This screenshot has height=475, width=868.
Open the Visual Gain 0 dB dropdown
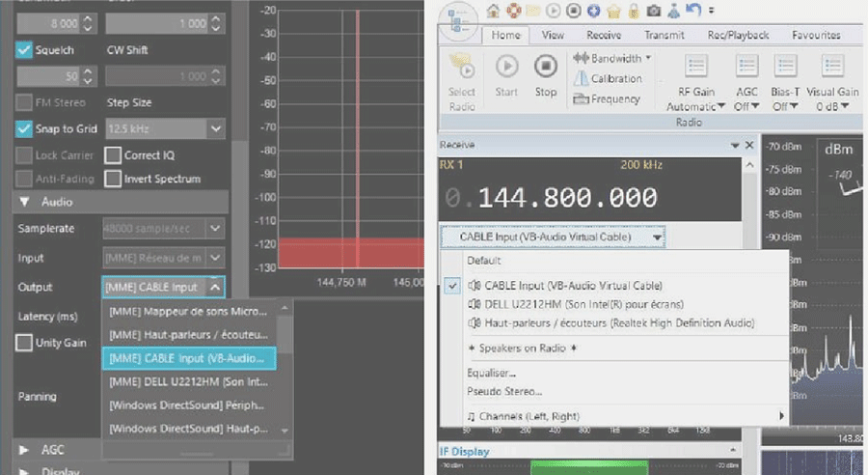click(832, 106)
